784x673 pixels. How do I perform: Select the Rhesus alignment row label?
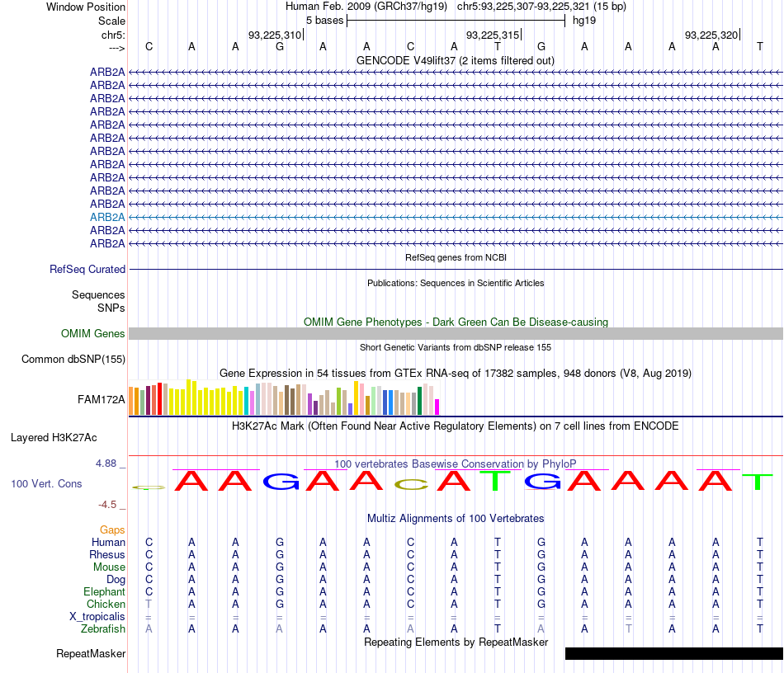point(107,554)
